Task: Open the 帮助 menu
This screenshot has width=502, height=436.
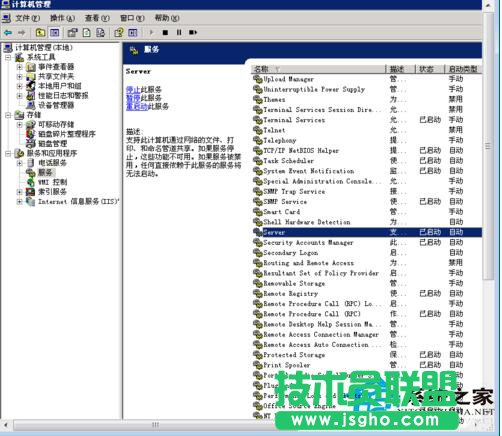Action: [x=167, y=18]
